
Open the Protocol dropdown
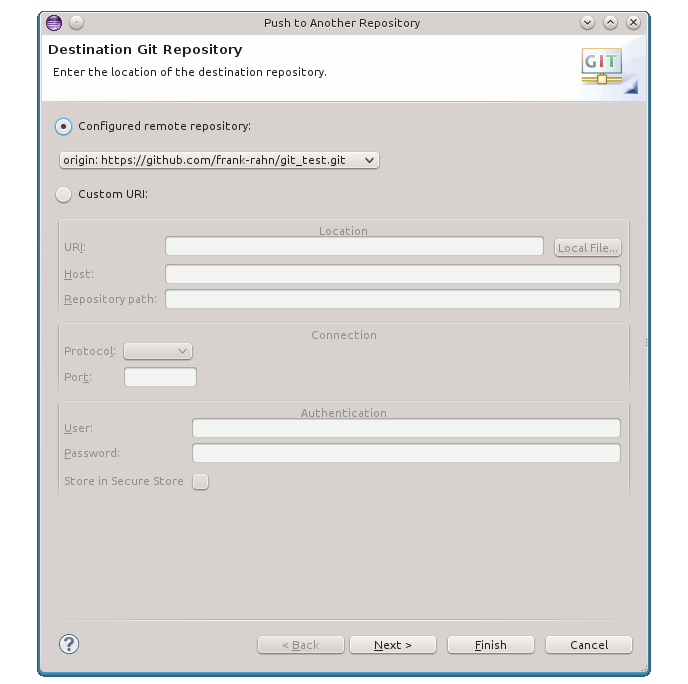(x=158, y=351)
